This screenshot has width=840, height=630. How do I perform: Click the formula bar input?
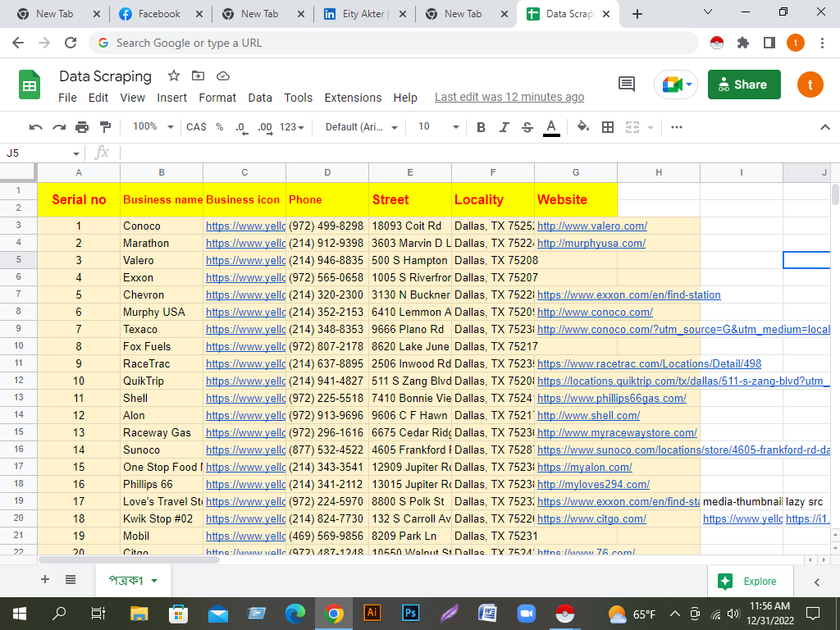[x=477, y=153]
